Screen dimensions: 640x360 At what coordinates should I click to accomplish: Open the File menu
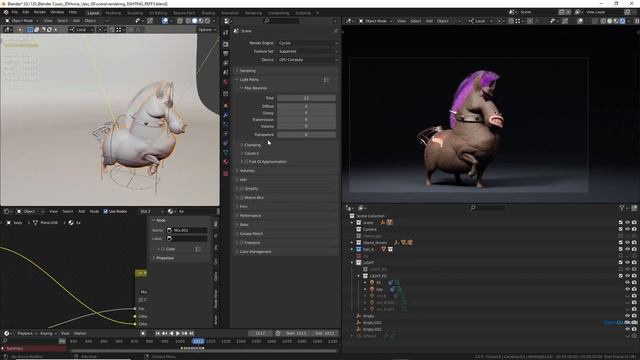(15, 12)
